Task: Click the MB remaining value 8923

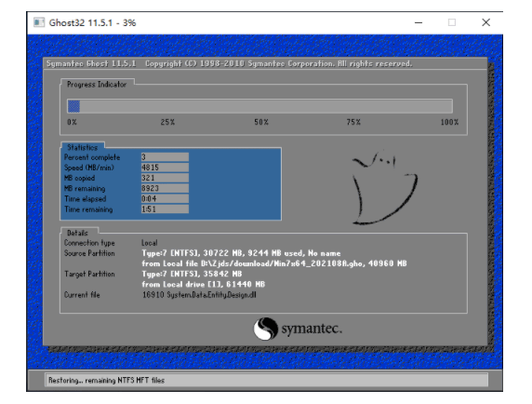Action: pyautogui.click(x=165, y=188)
